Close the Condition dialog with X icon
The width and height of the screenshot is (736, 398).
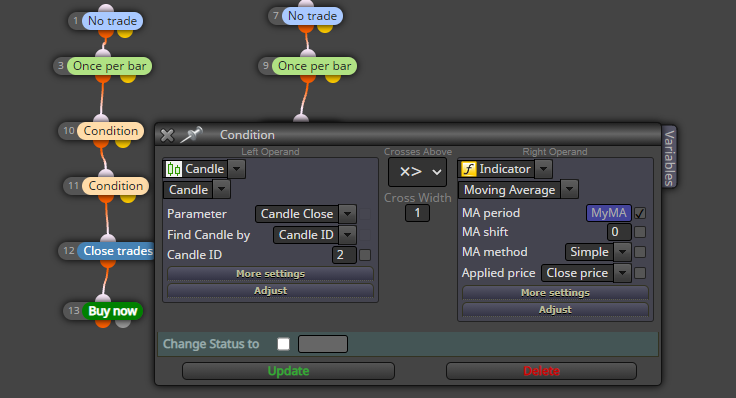(x=167, y=135)
